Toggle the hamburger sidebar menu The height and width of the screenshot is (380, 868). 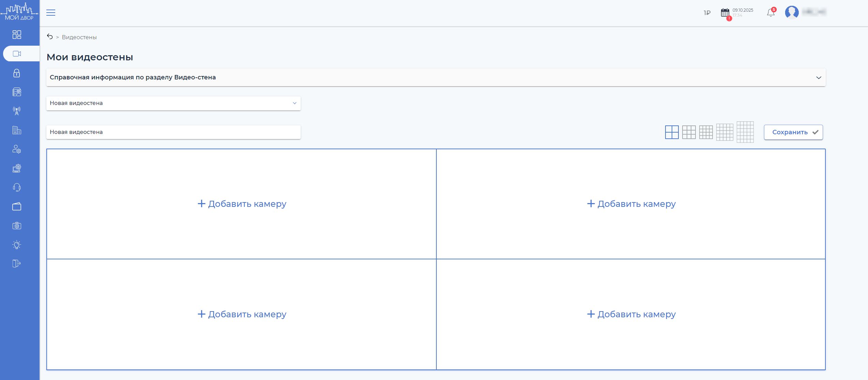(51, 13)
